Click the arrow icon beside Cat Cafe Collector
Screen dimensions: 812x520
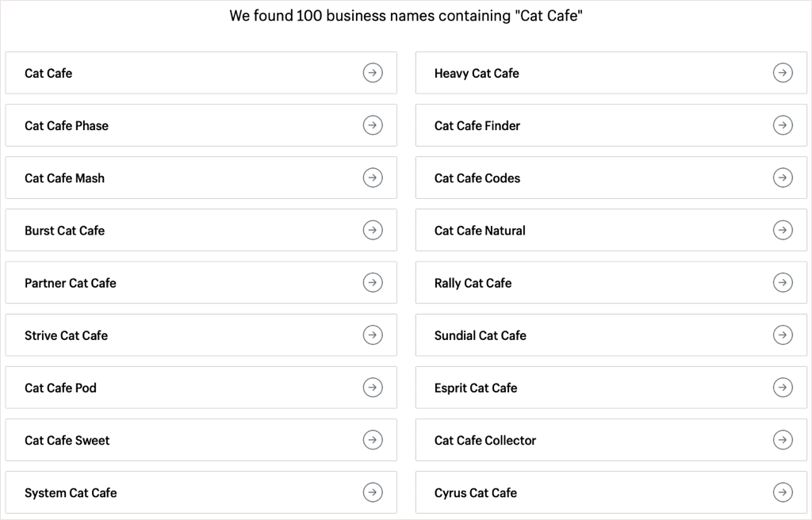point(783,440)
